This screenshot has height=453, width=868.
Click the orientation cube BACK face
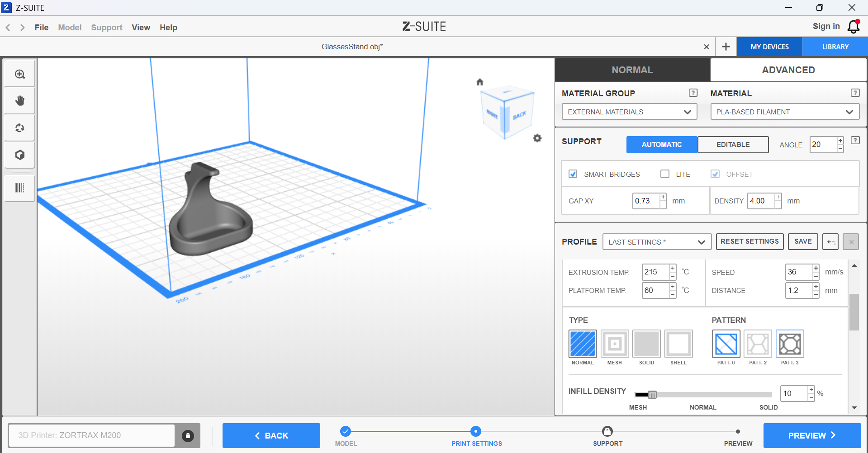point(520,115)
